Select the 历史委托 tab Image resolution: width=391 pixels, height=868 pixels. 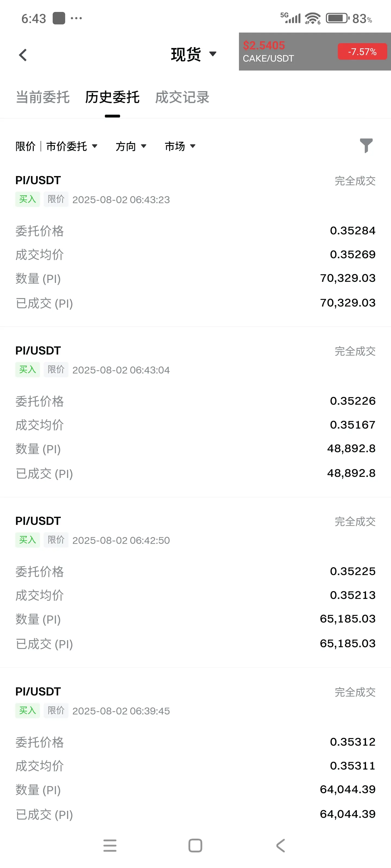coord(112,97)
